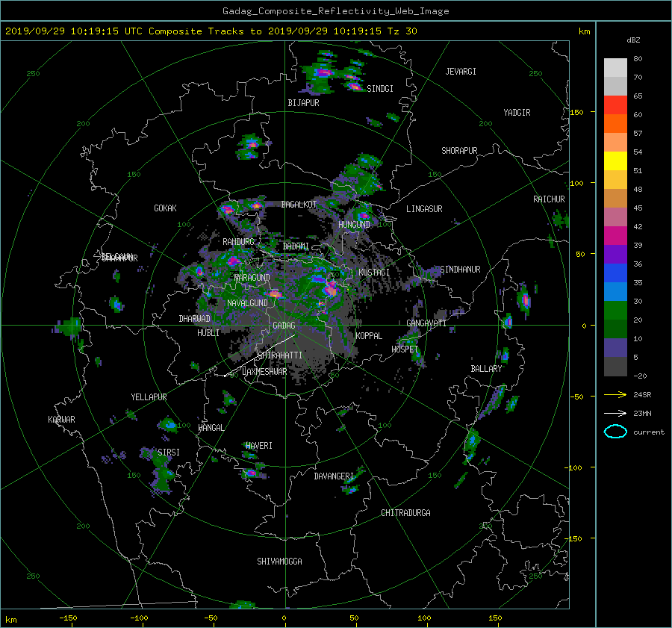Click the KOPPAL city label

[369, 336]
